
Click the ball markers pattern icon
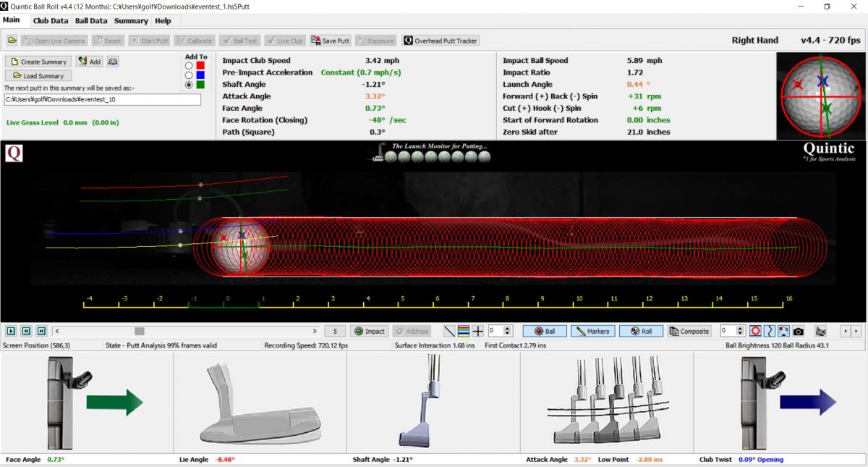[784, 331]
